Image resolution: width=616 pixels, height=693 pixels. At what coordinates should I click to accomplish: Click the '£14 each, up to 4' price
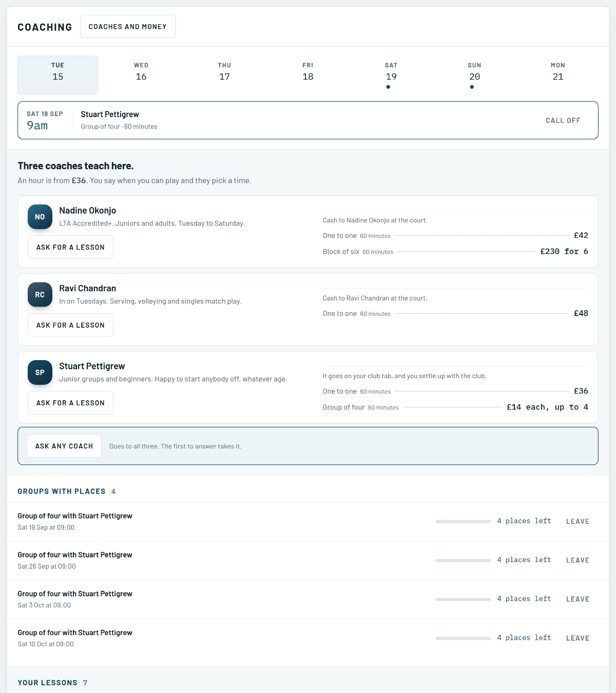tap(547, 407)
